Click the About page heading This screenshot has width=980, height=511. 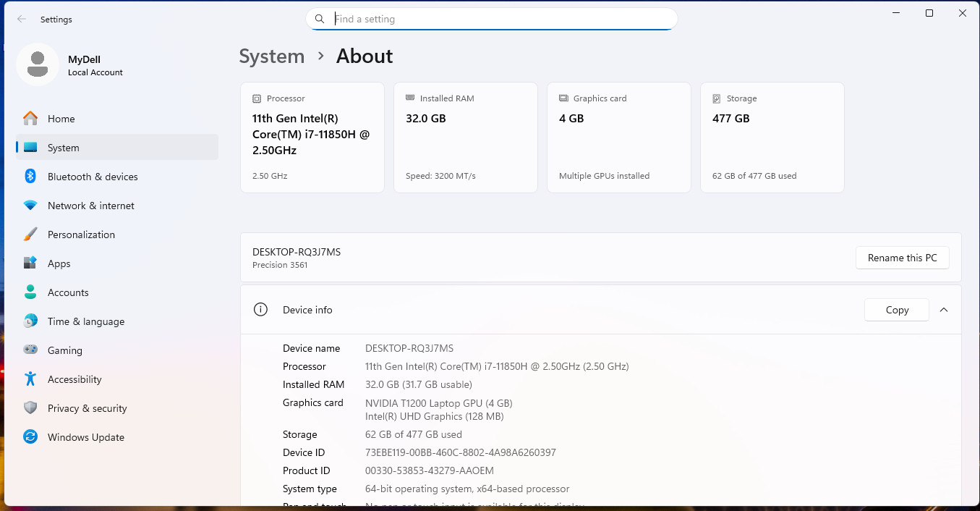click(365, 56)
